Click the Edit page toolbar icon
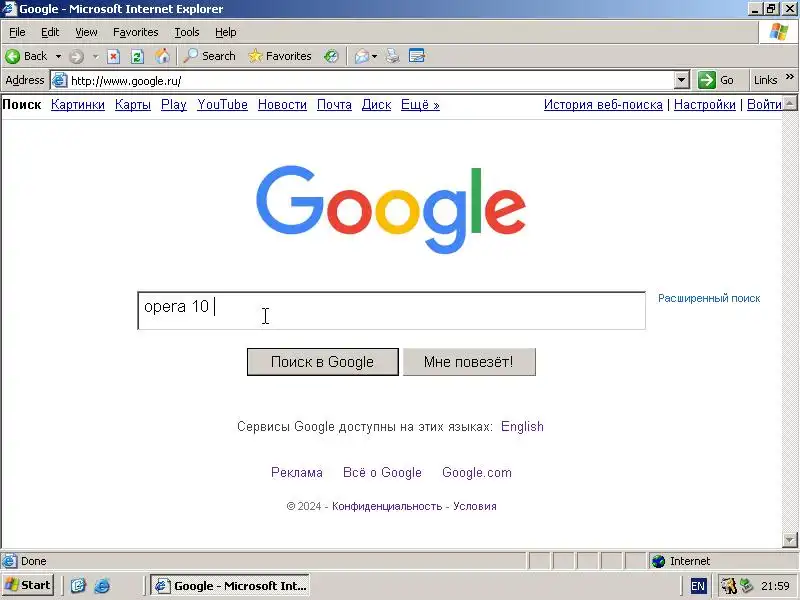The image size is (800, 600). pyautogui.click(x=417, y=56)
